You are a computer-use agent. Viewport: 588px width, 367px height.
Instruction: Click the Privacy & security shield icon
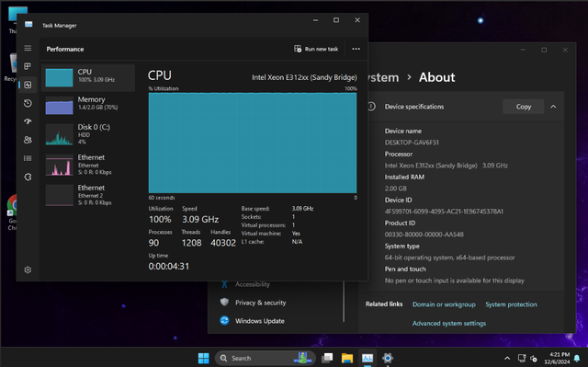pos(224,302)
